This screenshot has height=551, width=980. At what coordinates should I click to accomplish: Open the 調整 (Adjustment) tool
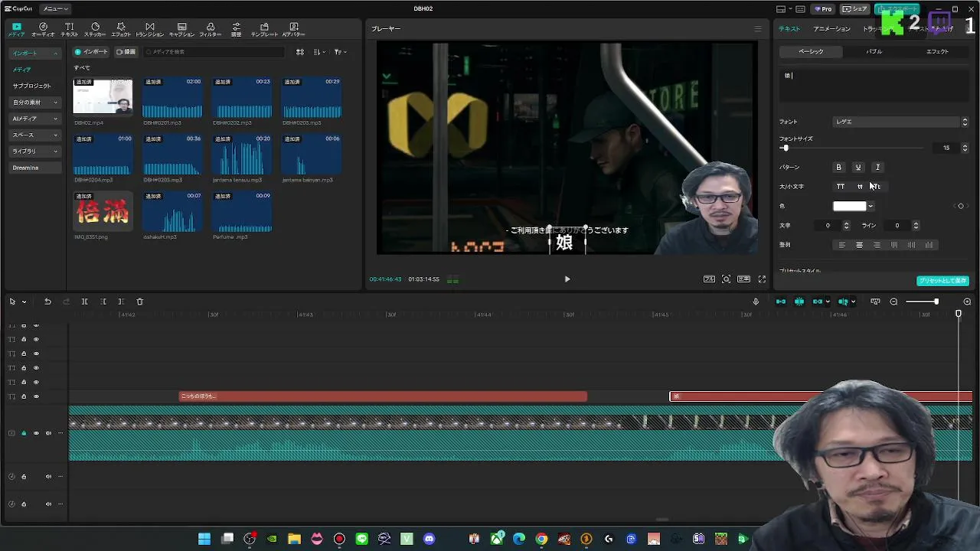coord(236,30)
